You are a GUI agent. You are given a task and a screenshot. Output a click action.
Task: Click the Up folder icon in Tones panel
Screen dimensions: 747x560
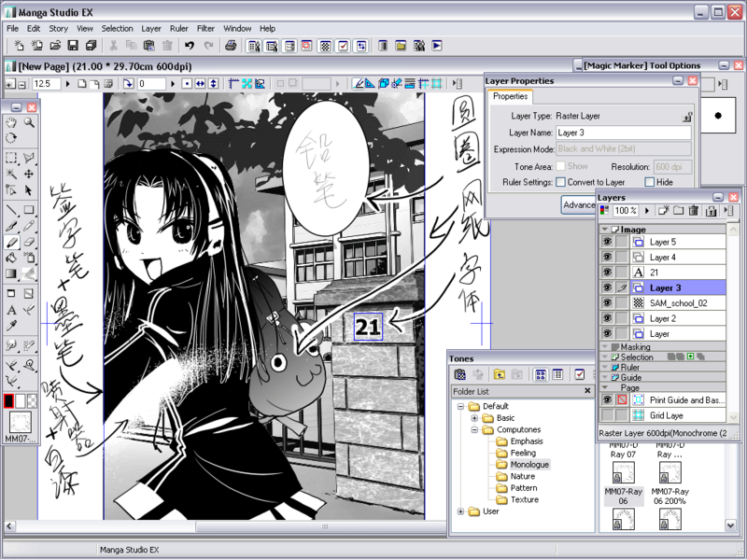point(499,375)
